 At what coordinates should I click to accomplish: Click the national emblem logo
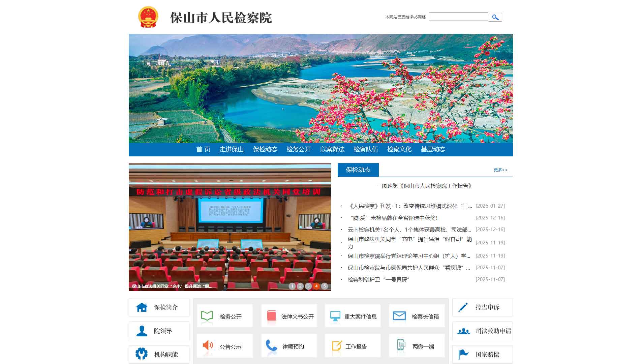(x=148, y=17)
